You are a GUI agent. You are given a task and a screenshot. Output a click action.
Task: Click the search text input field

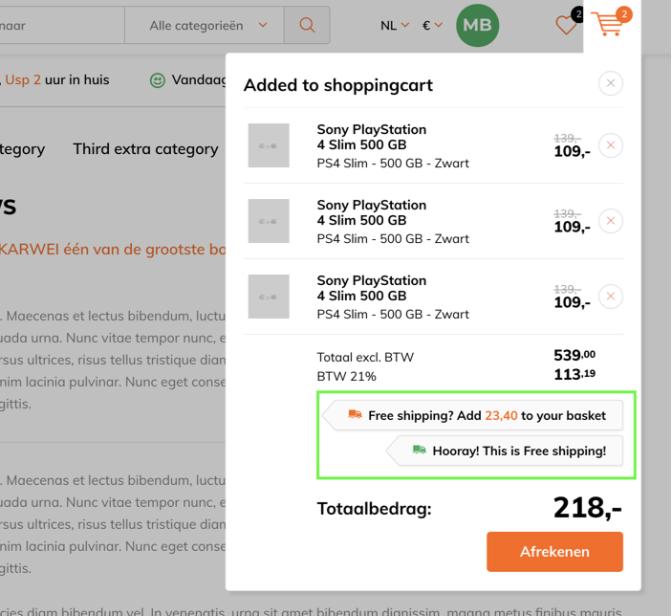click(62, 25)
